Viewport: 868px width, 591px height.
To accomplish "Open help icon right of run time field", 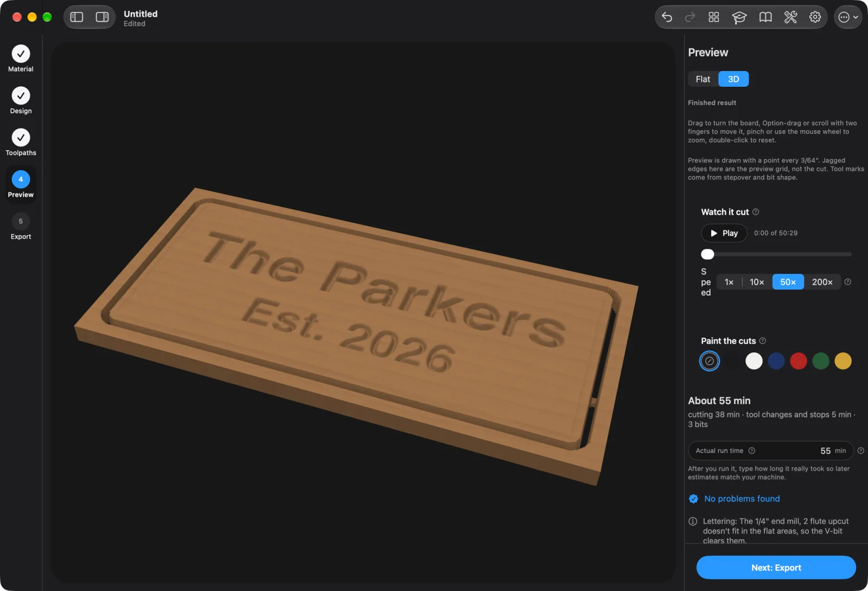I will (860, 451).
